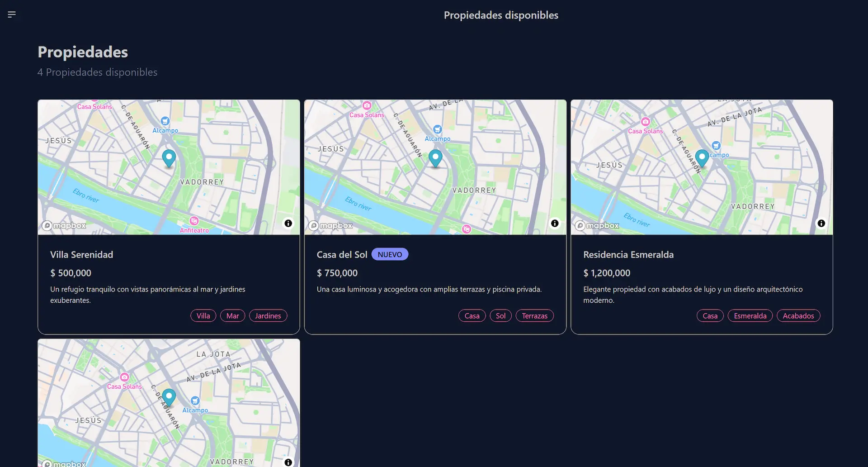
Task: Select the Casa tag under Residencia Esmeralda
Action: [x=710, y=316]
